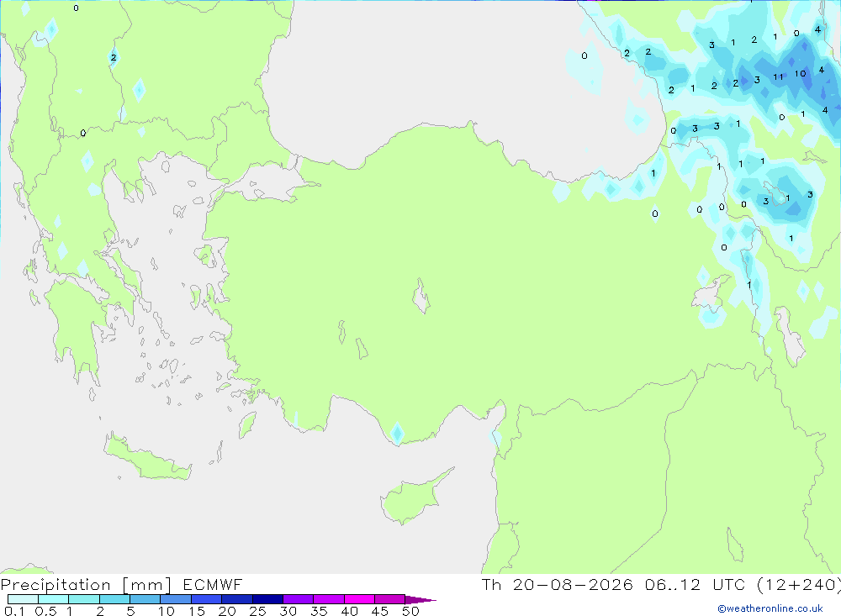This screenshot has width=841, height=616.
Task: Select the 'ECMWF' model label
Action: coord(213,584)
